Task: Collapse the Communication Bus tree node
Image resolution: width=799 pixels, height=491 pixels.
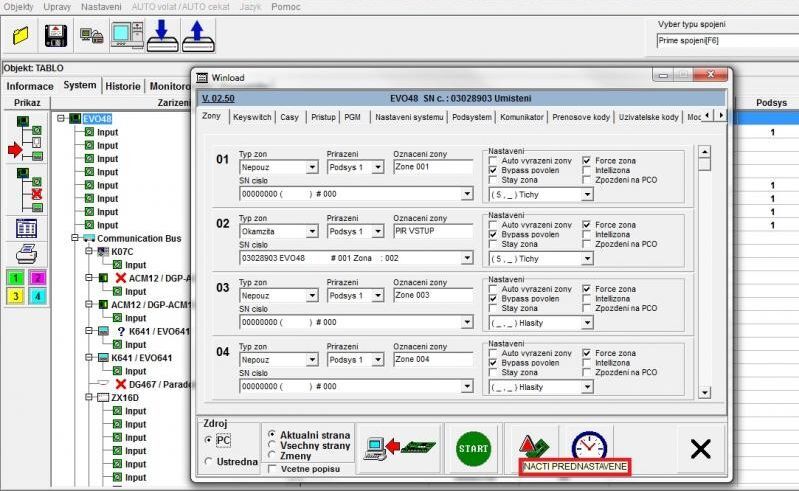Action: click(x=74, y=237)
